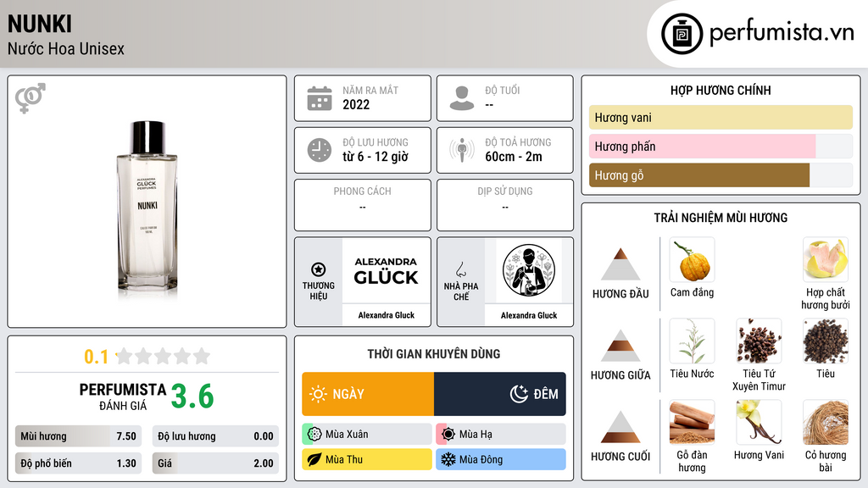The height and width of the screenshot is (488, 868).
Task: Click the Hương phấn accord bar
Action: 721,146
